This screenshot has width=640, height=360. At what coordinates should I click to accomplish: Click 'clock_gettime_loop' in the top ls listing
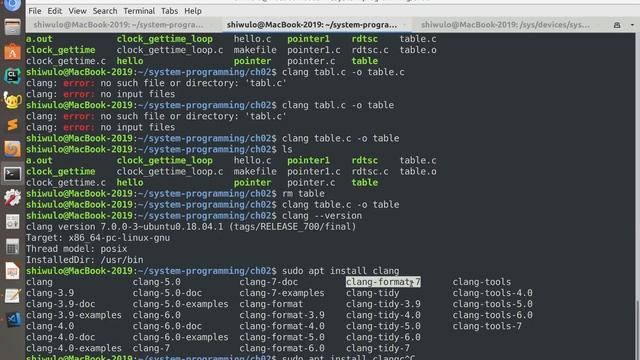coord(165,39)
